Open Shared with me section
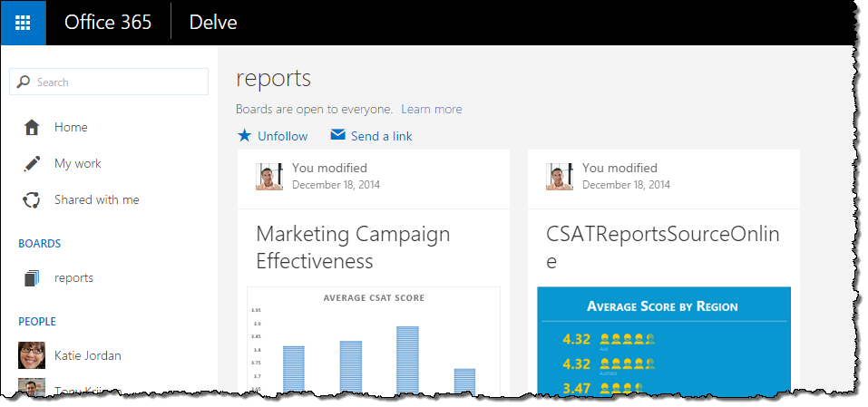Image resolution: width=868 pixels, height=407 pixels. [97, 199]
